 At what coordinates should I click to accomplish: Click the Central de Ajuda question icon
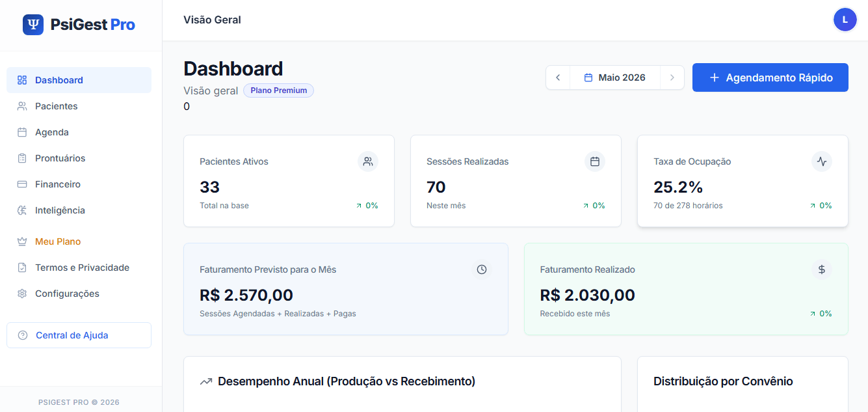point(23,335)
